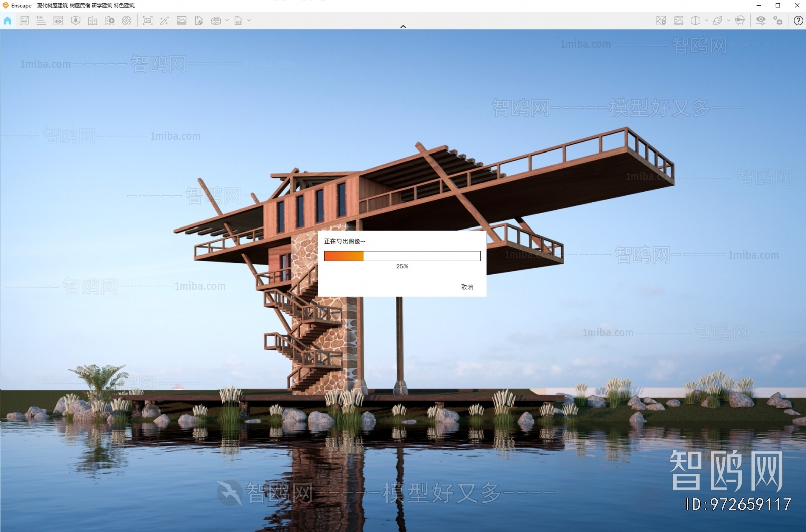The image size is (806, 532).
Task: Open the visual settings eye icon
Action: 761,21
